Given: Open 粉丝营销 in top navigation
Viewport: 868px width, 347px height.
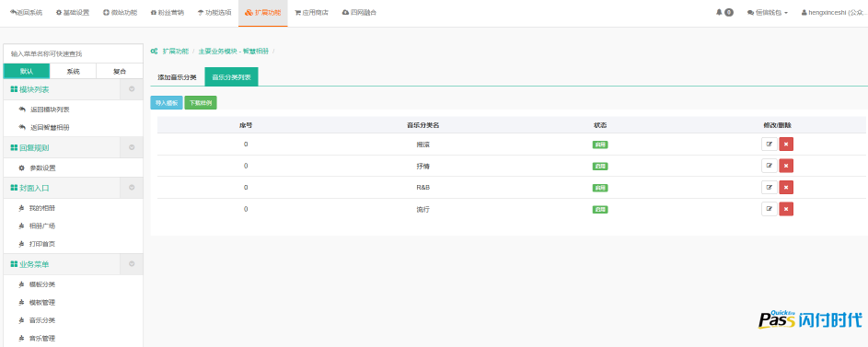Looking at the screenshot, I should 168,12.
